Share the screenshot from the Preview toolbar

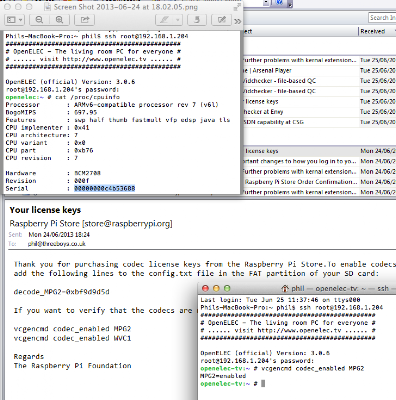pos(85,20)
